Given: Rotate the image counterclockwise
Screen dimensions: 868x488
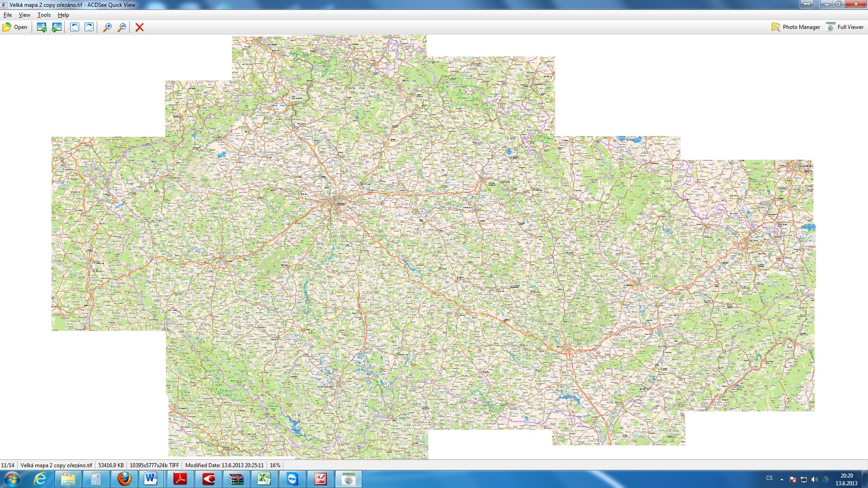Looking at the screenshot, I should pyautogui.click(x=75, y=27).
